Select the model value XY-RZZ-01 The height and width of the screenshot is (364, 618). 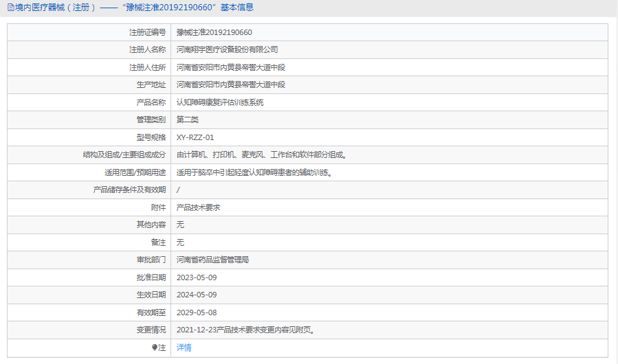(195, 137)
